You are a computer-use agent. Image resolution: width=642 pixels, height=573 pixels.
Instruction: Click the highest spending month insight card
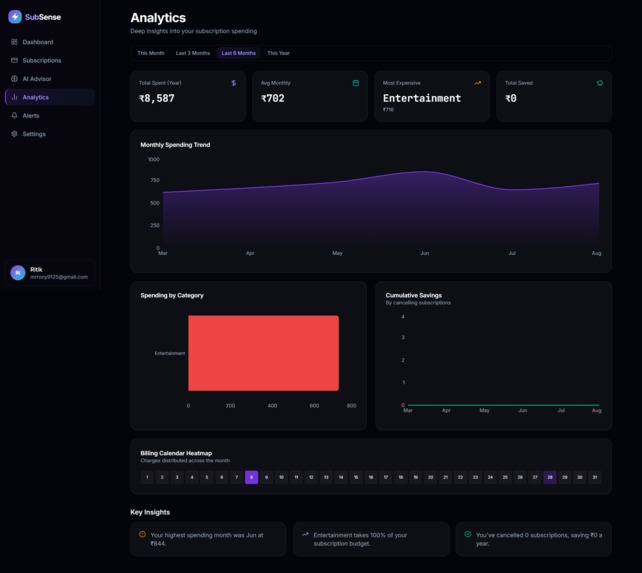pos(208,539)
